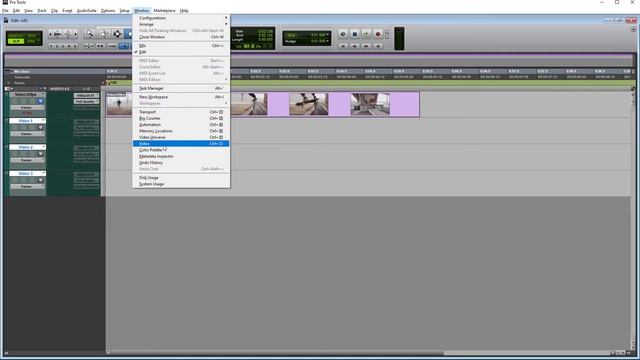Click the blue Stop transport button
This screenshot has height=360, width=640.
354,34
